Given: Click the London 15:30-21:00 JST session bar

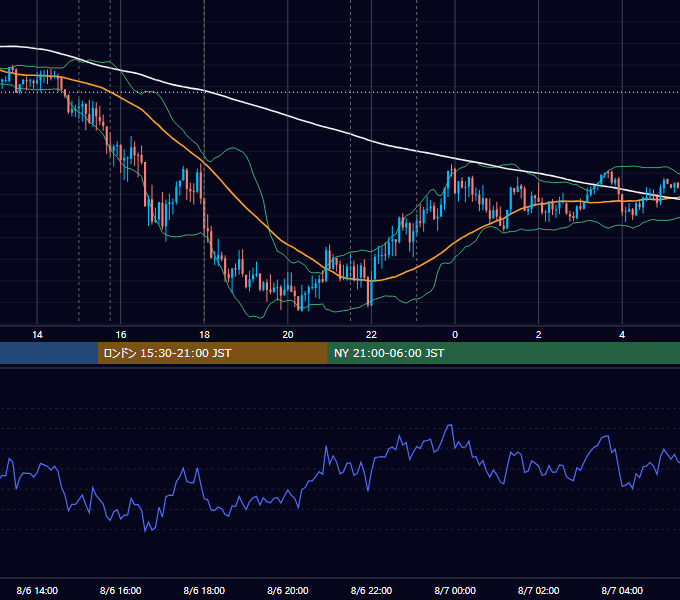Looking at the screenshot, I should coord(212,353).
